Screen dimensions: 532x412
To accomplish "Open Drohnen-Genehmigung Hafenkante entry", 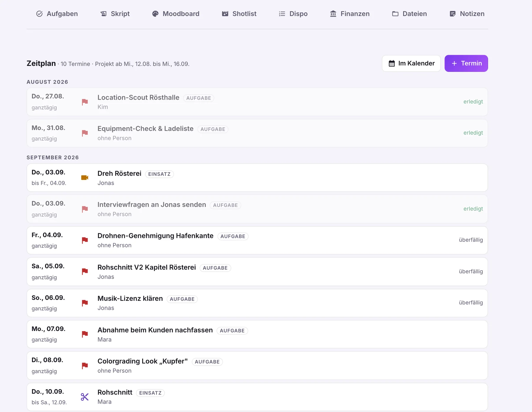I will point(257,240).
